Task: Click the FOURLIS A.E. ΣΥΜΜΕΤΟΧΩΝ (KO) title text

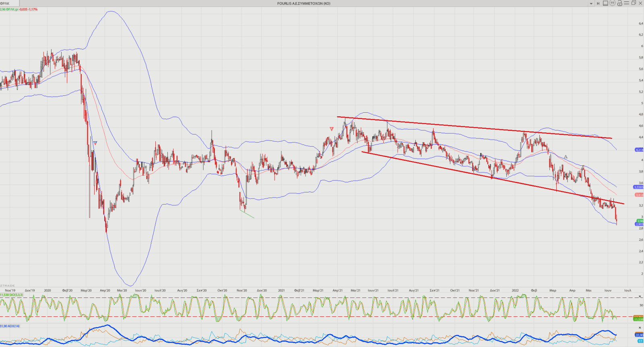Action: pyautogui.click(x=303, y=4)
